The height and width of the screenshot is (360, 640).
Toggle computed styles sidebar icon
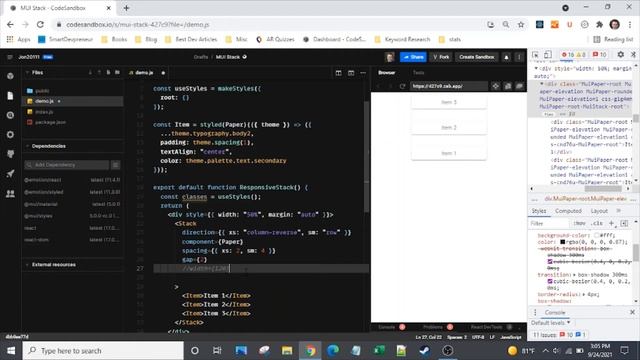tap(624, 223)
